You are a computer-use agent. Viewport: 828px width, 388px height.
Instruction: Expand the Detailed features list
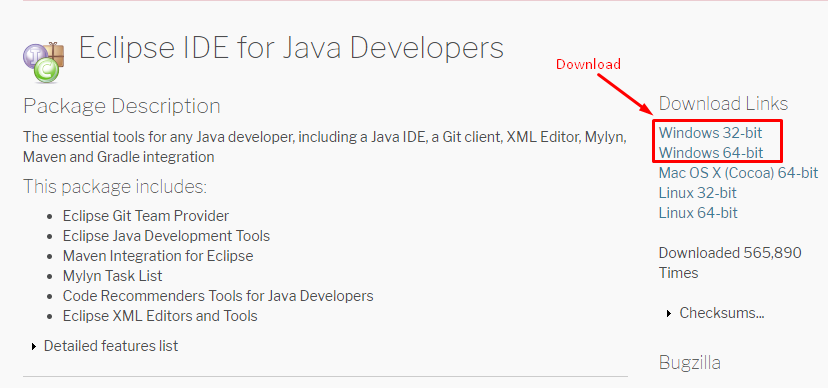point(105,346)
